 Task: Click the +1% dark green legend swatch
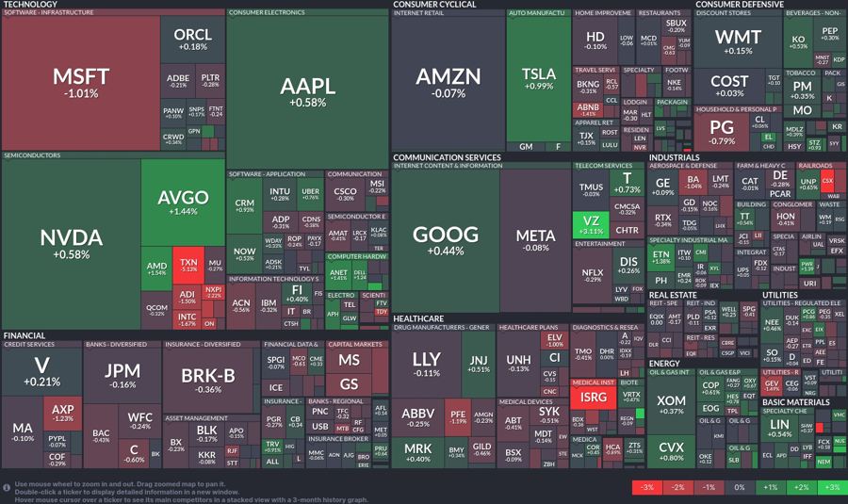(x=770, y=487)
